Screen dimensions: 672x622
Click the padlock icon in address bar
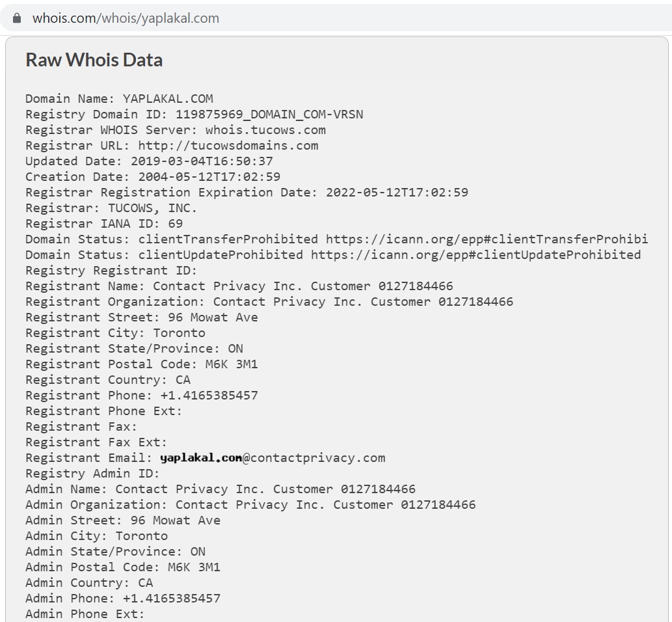(x=17, y=18)
